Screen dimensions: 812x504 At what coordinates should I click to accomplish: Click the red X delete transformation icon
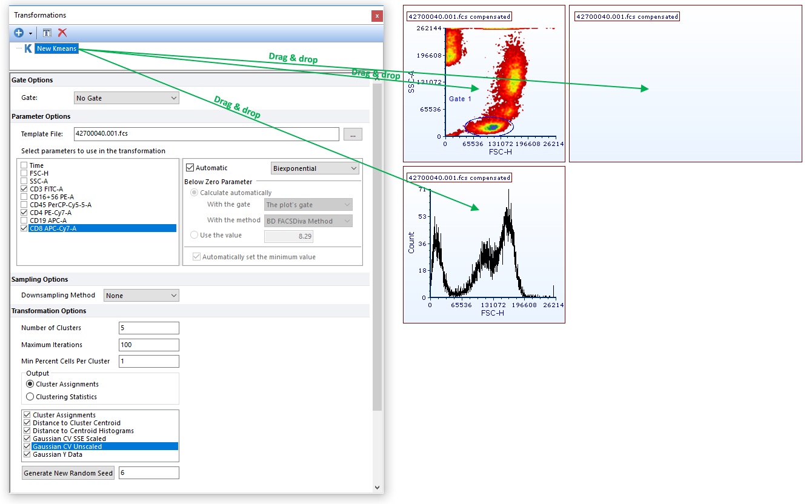pos(62,33)
